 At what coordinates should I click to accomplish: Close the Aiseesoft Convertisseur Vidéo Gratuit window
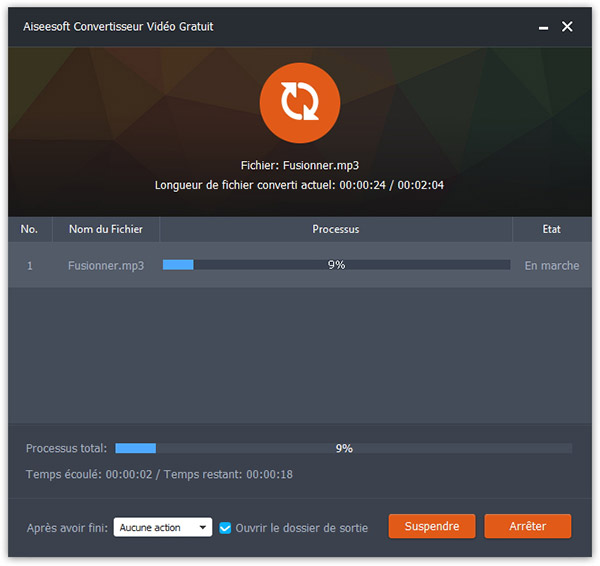coord(567,26)
